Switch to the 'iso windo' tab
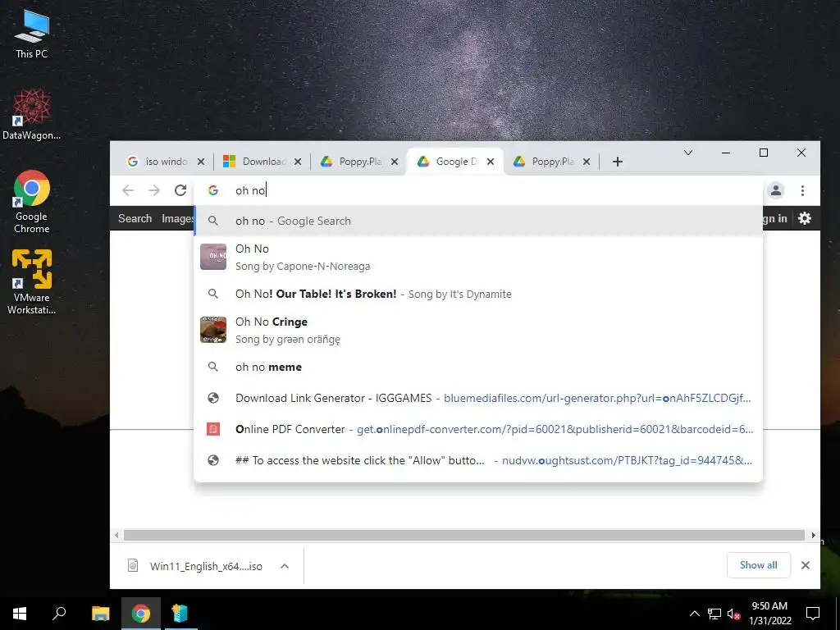The width and height of the screenshot is (840, 630). pos(164,162)
